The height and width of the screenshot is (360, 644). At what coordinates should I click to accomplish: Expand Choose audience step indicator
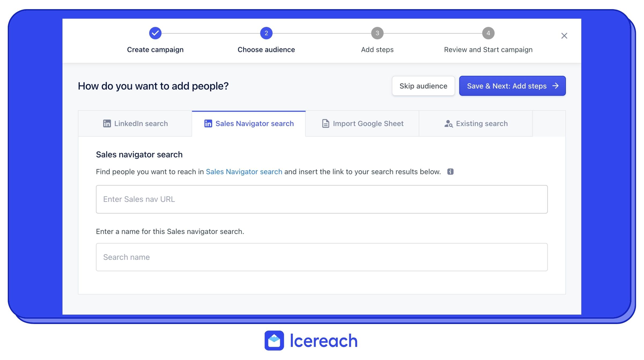tap(266, 33)
